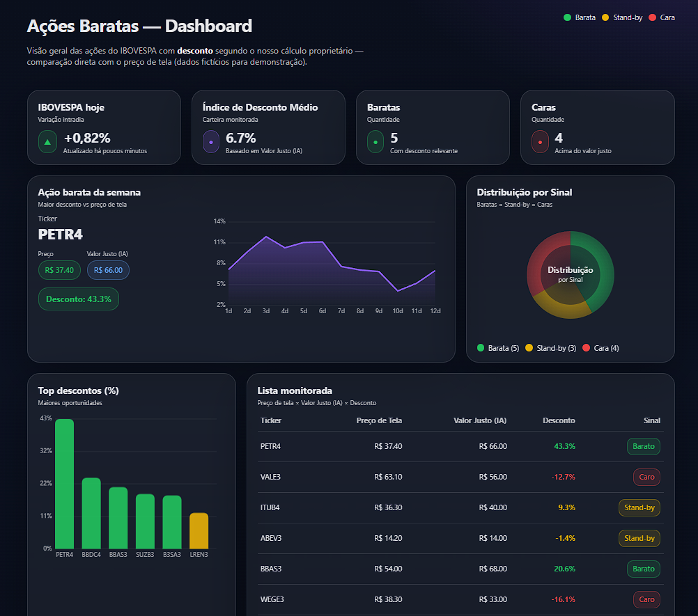698x616 pixels.
Task: Click the R$ 66.00 Valor Justo pill
Action: (x=108, y=270)
